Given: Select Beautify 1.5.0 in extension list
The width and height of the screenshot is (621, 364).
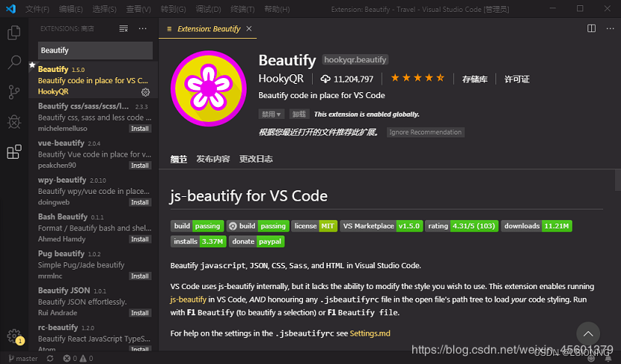Looking at the screenshot, I should (94, 80).
